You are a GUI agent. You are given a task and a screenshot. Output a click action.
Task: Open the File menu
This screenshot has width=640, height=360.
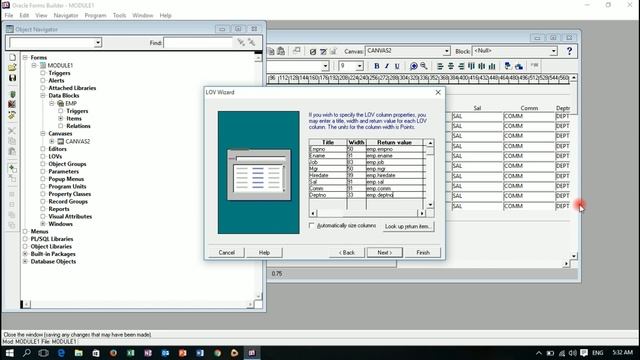(x=9, y=16)
